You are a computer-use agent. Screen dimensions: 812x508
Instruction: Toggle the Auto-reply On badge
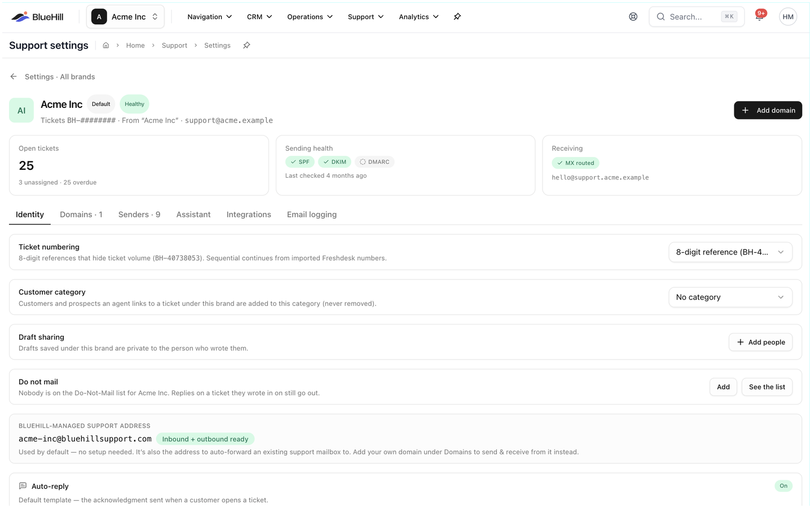click(783, 486)
